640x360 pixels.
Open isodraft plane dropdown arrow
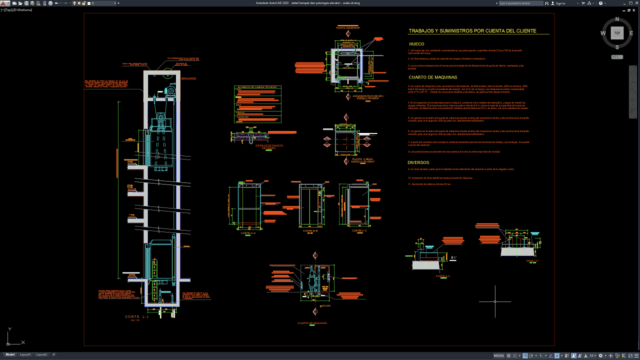click(546, 356)
